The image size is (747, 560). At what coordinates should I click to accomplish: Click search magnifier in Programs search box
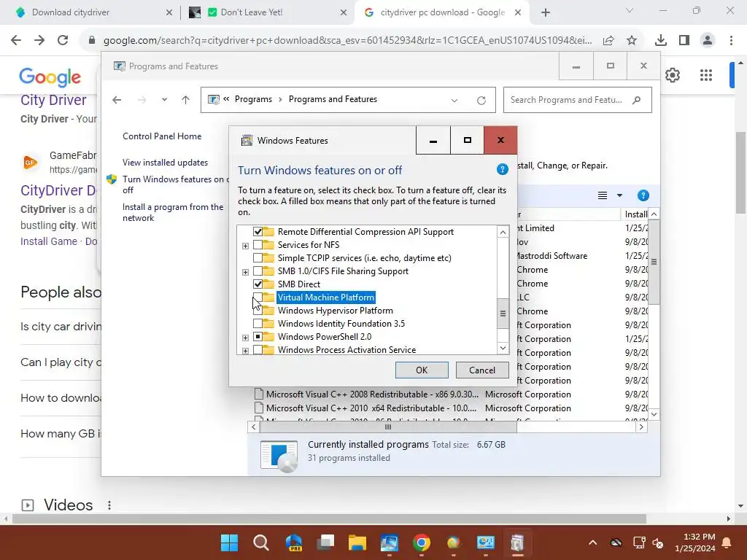[x=636, y=100]
